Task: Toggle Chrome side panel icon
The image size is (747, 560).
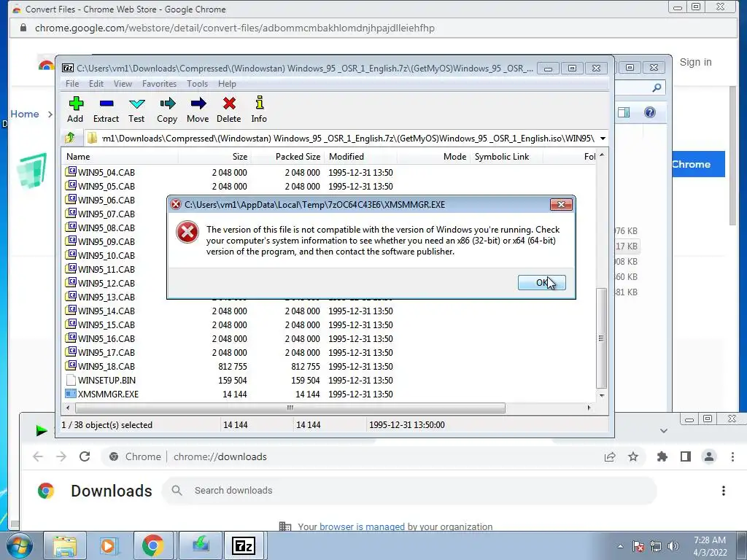Action: tap(686, 457)
